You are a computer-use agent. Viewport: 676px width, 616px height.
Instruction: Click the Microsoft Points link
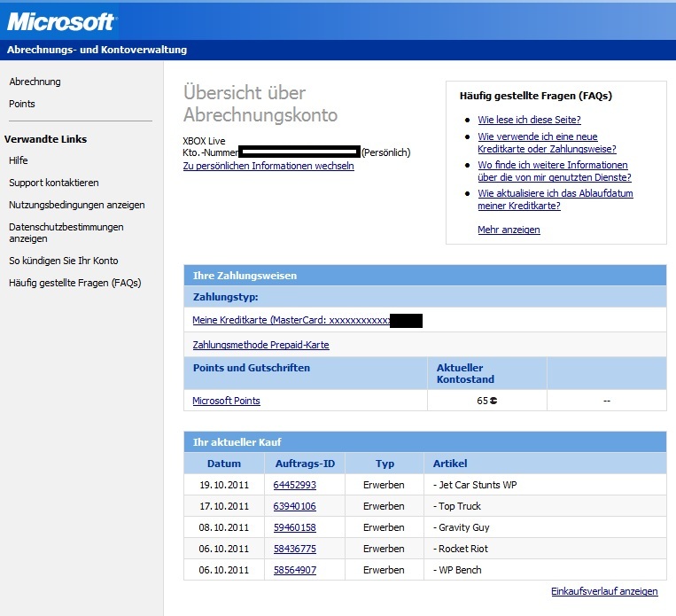226,401
